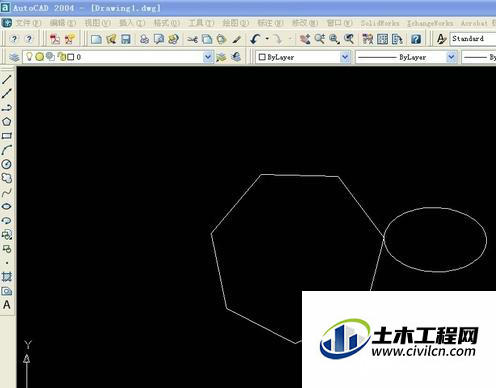The width and height of the screenshot is (496, 388).
Task: Select the Arc tool
Action: point(7,150)
